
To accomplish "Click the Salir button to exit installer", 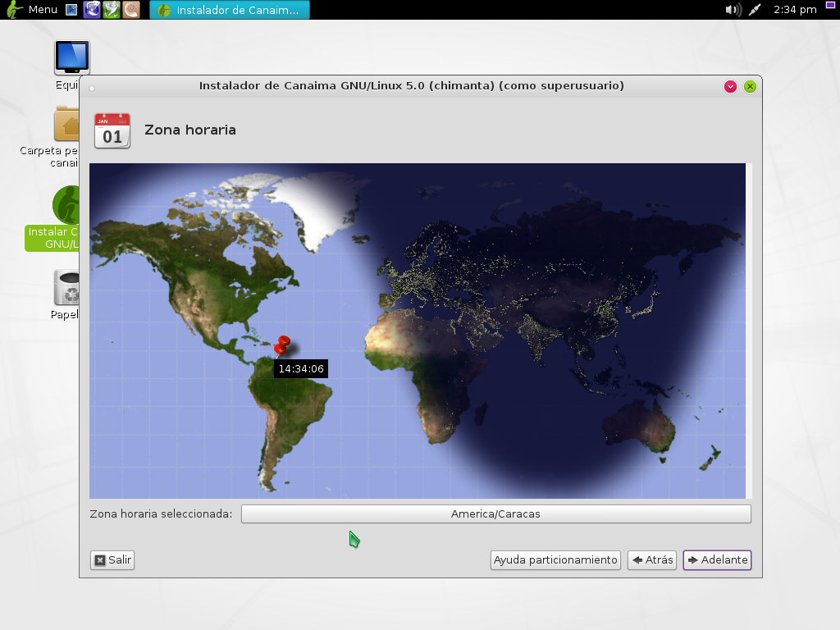I will [112, 560].
